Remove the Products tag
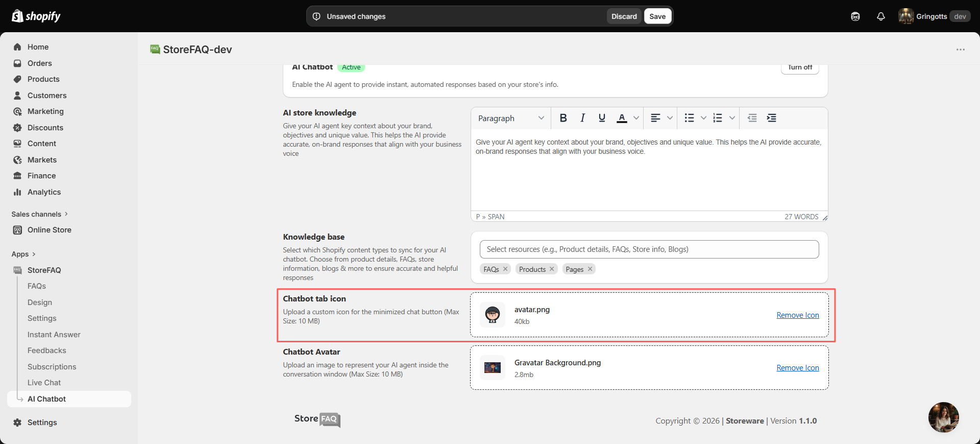Screen dimensions: 980x444 [552, 269]
